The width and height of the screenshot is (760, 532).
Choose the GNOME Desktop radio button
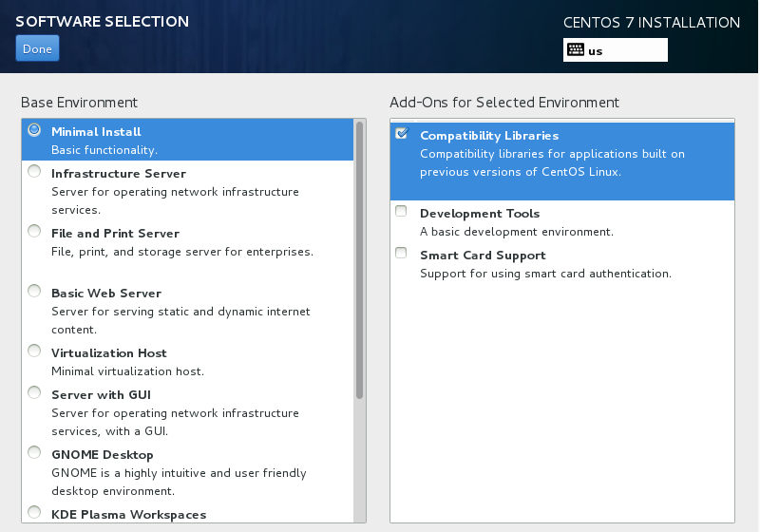click(35, 452)
